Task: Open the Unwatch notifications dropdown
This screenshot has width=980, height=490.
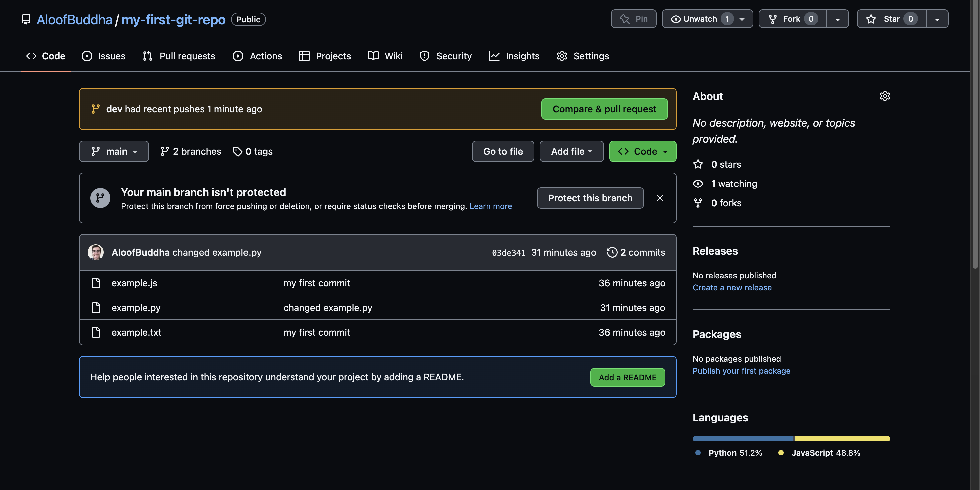Action: [707, 19]
